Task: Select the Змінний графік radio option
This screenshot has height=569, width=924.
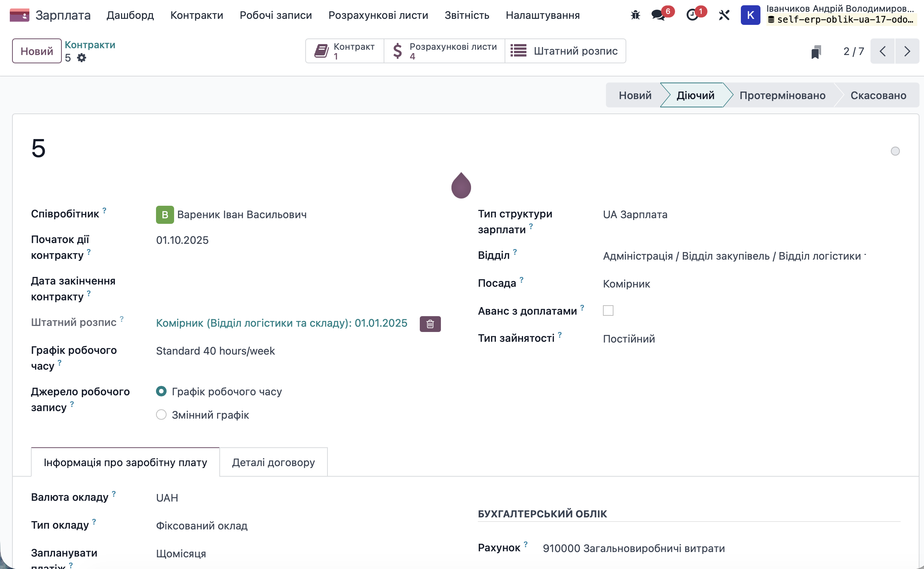Action: tap(161, 415)
